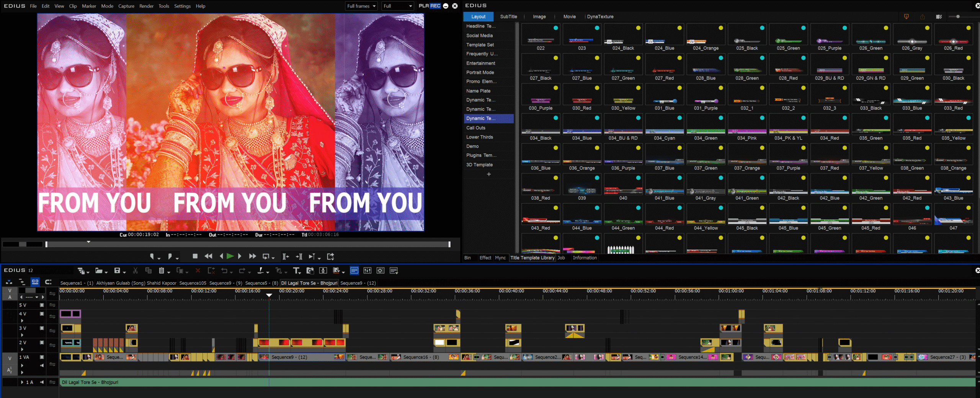Open the audio mixer toggle icon
Image resolution: width=980 pixels, height=398 pixels.
click(367, 271)
